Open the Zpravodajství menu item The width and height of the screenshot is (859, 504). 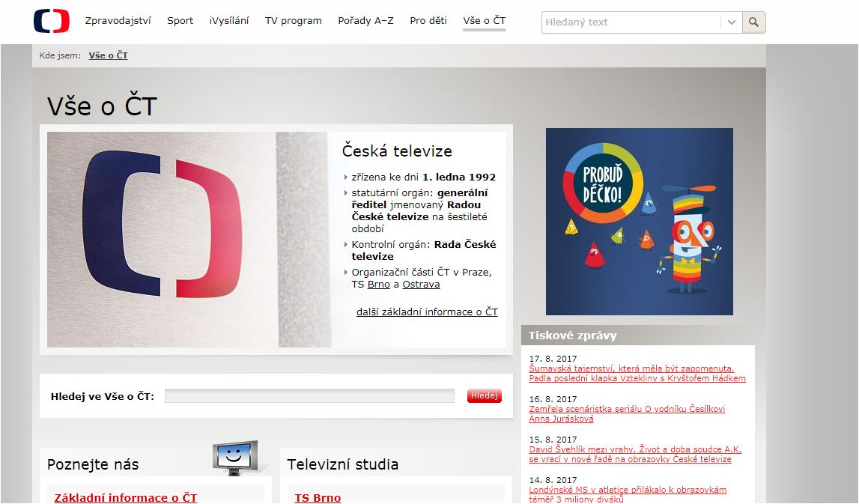[118, 21]
